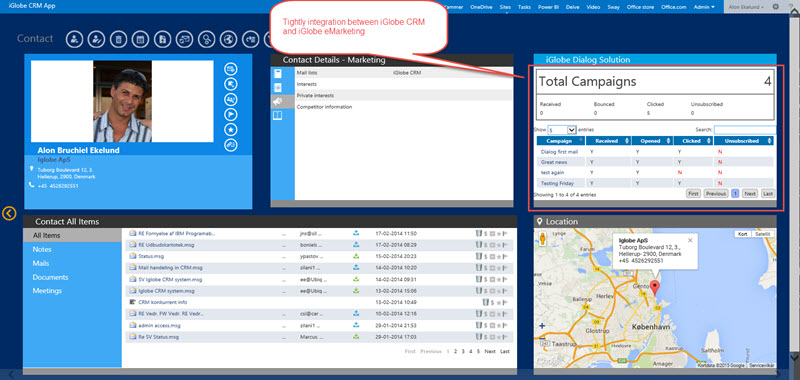Select the Documents tab
This screenshot has height=380, width=800.
click(51, 277)
